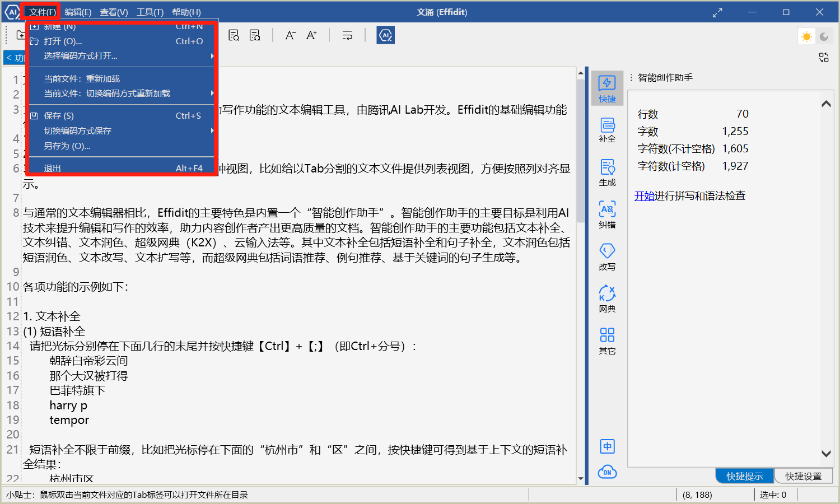Decrease font size with A- icon
This screenshot has height=504, width=840.
pos(290,35)
